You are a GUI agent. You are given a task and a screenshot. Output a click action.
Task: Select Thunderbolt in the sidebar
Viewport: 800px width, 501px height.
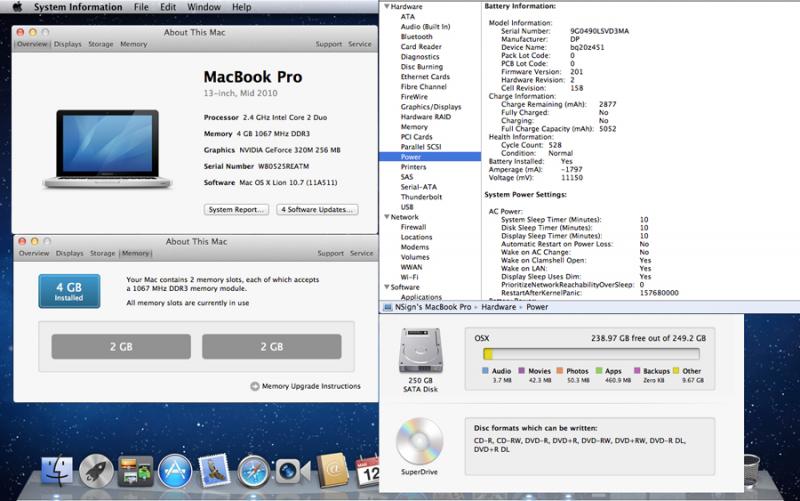point(421,197)
